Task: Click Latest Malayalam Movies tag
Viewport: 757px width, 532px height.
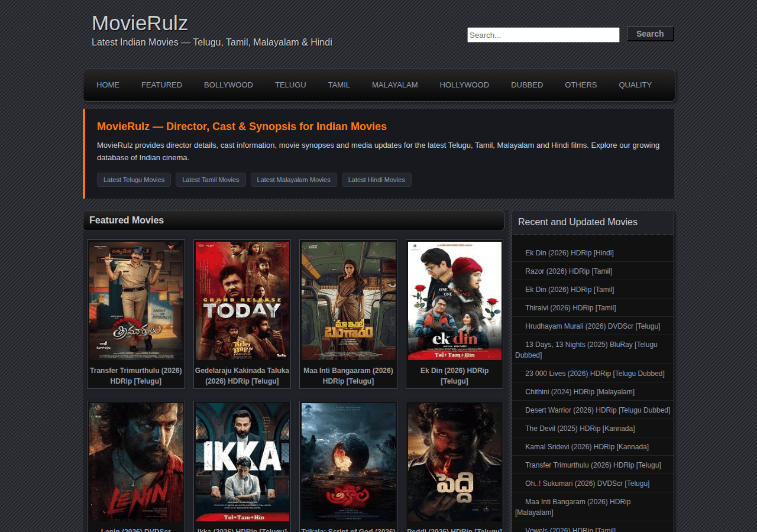Action: tap(294, 180)
